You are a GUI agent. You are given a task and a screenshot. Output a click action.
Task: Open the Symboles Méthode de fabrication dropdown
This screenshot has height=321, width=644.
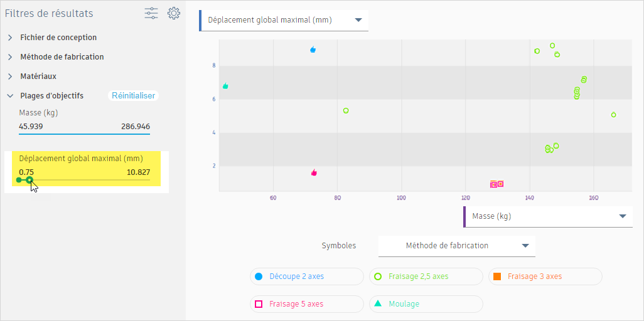(x=457, y=246)
